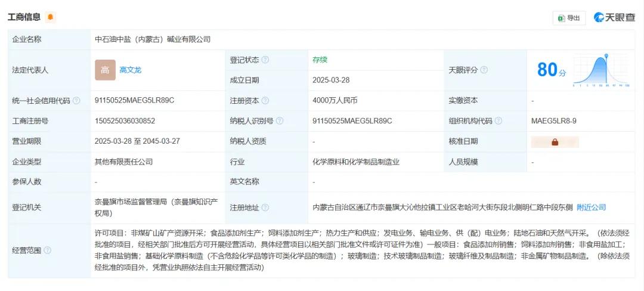Click help icon beside 登记状态
644x291 pixels.
click(265, 60)
